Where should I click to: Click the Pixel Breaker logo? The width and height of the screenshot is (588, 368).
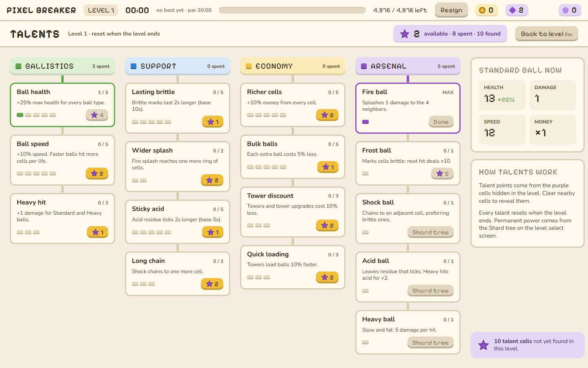tap(41, 10)
